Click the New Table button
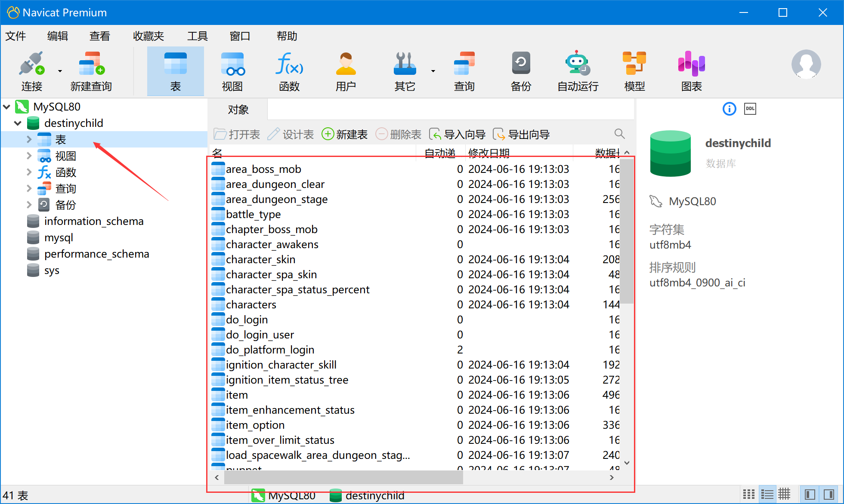 click(x=345, y=135)
